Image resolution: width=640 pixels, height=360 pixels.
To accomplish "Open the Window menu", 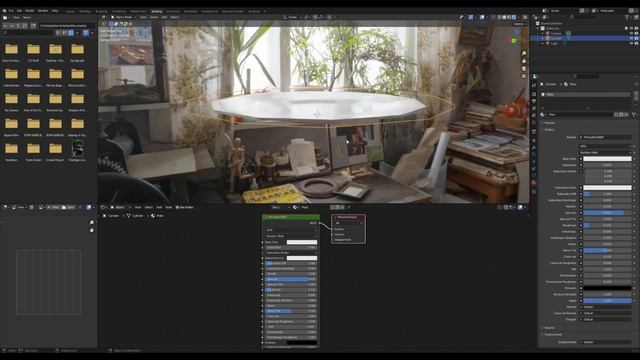I will click(43, 11).
